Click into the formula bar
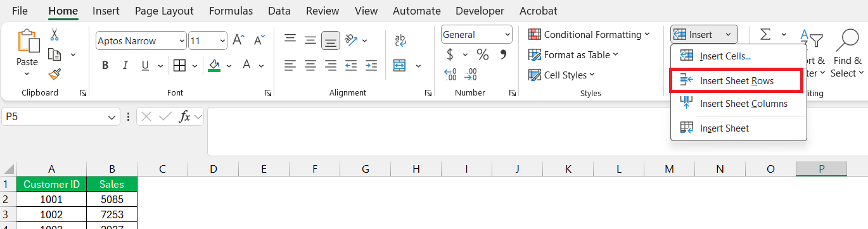This screenshot has width=868, height=229. 537,132
